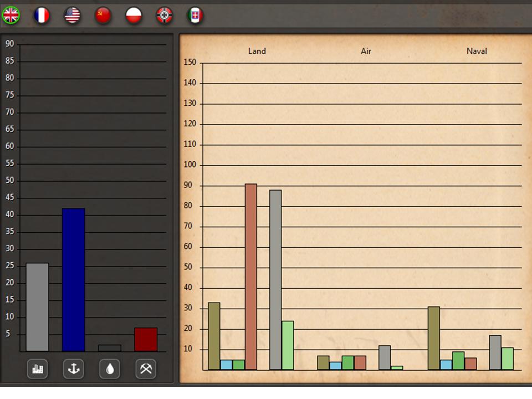The height and width of the screenshot is (399, 532).
Task: Click the crossed pickaxes resources icon
Action: [146, 369]
